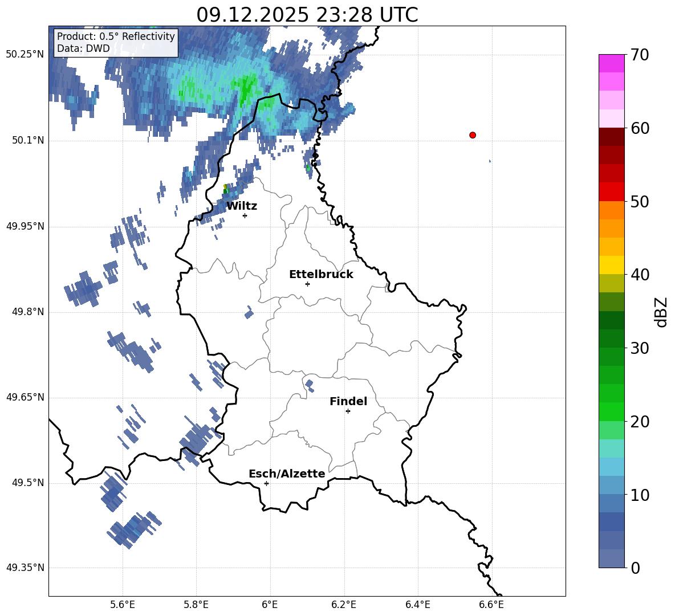This screenshot has height=616, width=675.
Task: Click the 50.25°N latitude label
Action: (25, 55)
